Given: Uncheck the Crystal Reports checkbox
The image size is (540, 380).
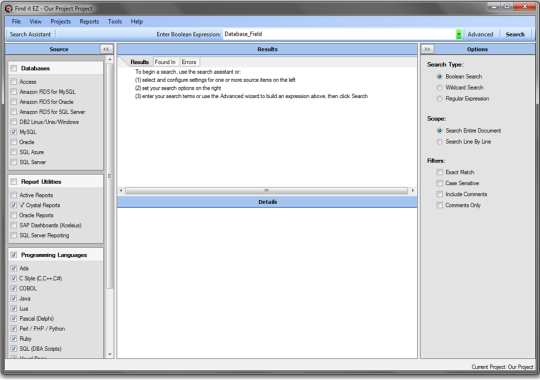Looking at the screenshot, I should point(13,205).
